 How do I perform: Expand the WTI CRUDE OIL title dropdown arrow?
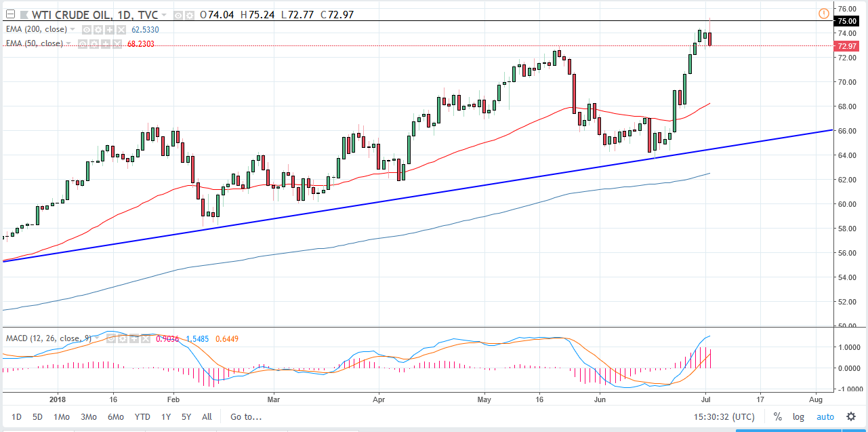pyautogui.click(x=164, y=15)
